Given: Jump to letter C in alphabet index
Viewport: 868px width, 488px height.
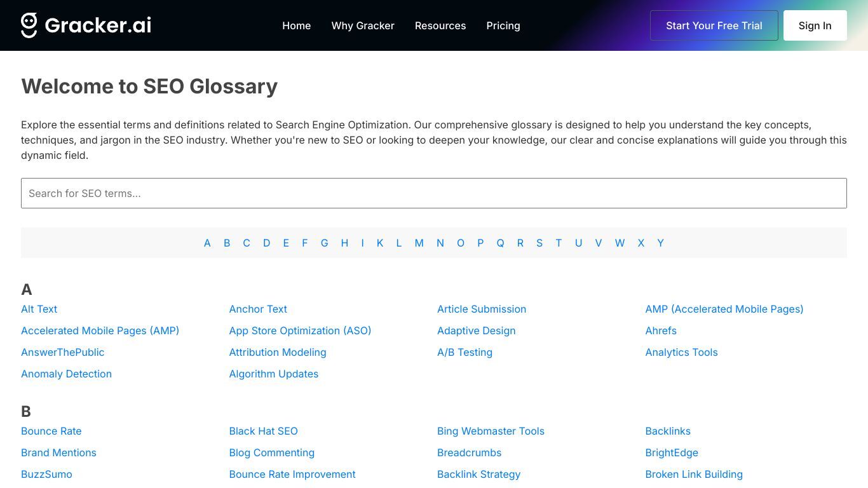Looking at the screenshot, I should (247, 243).
